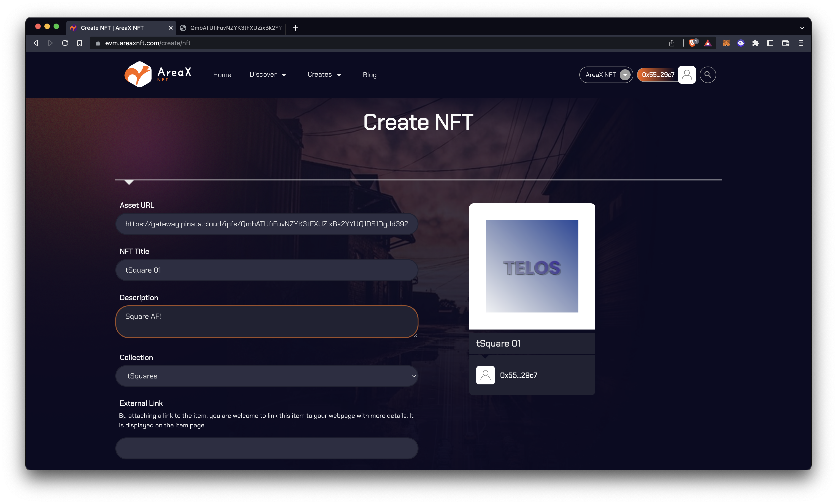
Task: Expand the Creates dropdown menu
Action: 324,75
